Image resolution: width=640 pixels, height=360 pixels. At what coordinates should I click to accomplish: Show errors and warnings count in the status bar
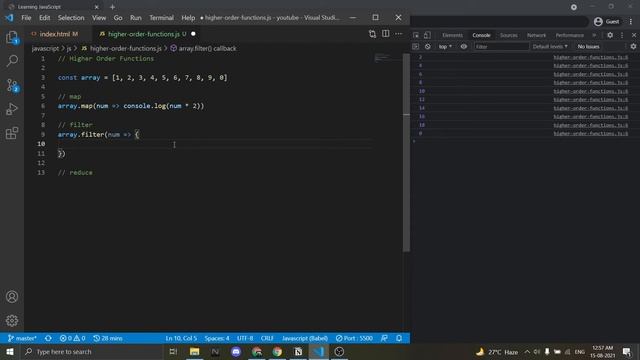72,338
